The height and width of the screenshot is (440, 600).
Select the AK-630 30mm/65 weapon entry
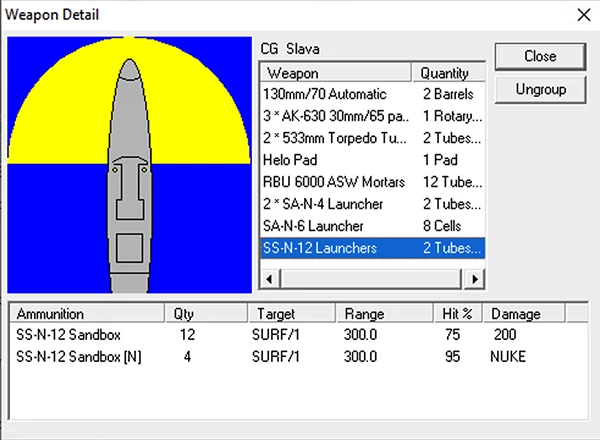tap(334, 115)
